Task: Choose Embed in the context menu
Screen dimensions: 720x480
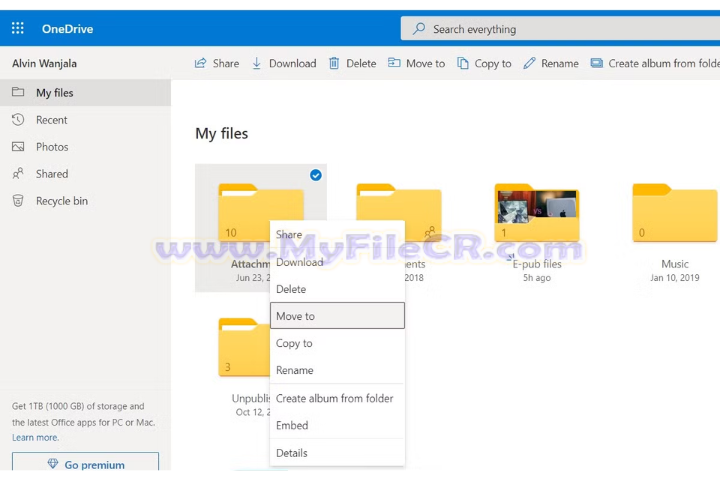Action: point(338,425)
